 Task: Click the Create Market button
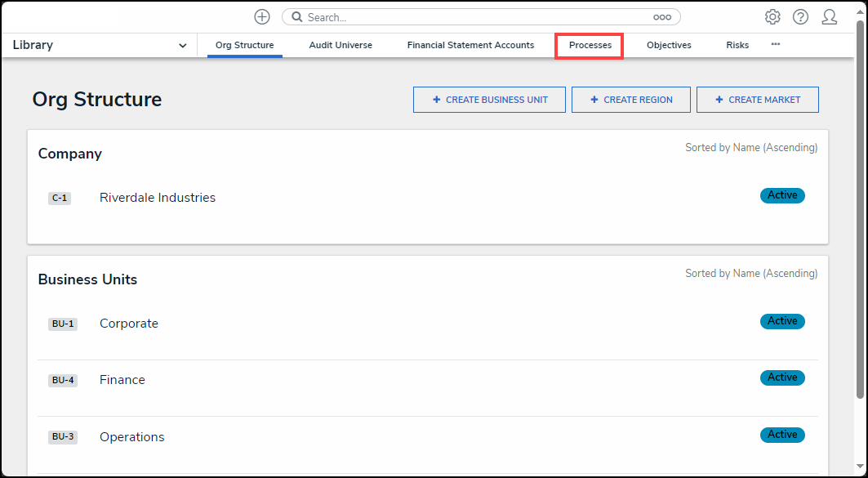[757, 100]
